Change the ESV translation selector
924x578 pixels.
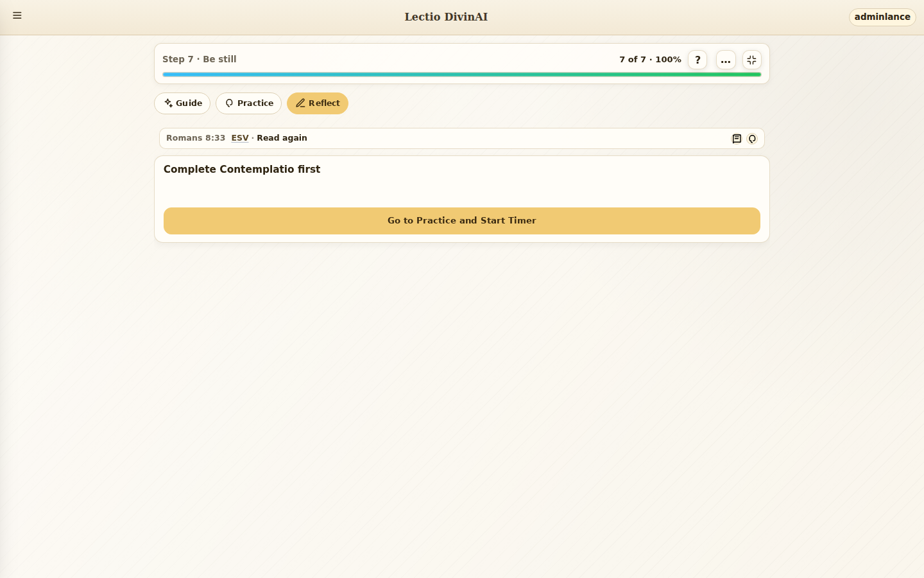click(240, 138)
